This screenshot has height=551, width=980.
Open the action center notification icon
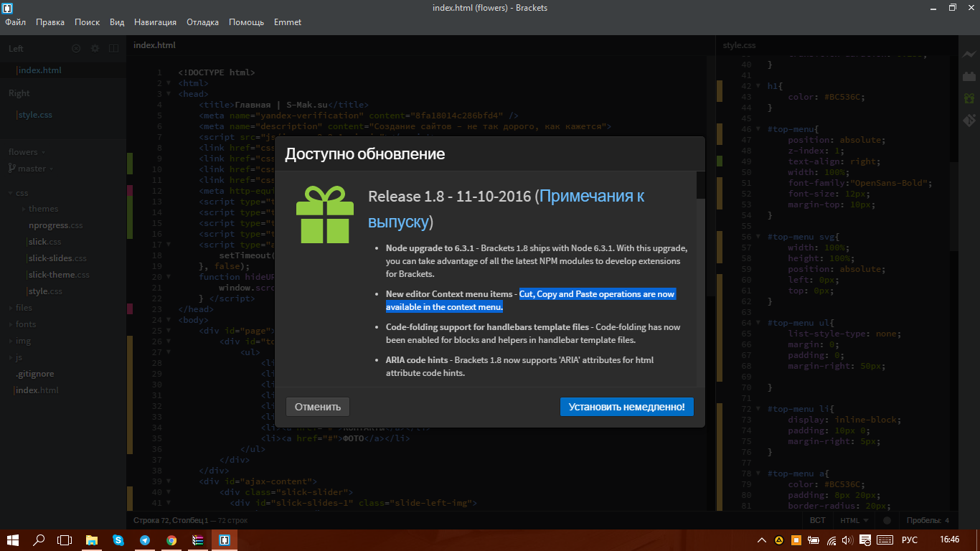click(x=866, y=540)
